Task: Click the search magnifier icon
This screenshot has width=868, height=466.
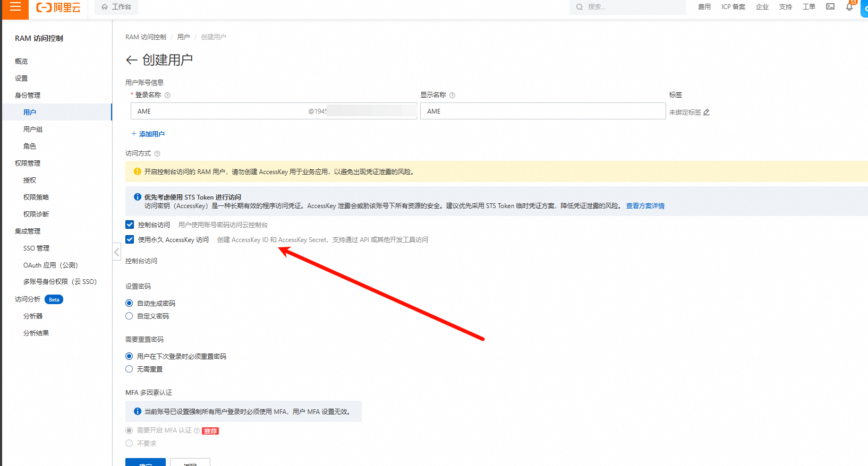Action: point(580,7)
